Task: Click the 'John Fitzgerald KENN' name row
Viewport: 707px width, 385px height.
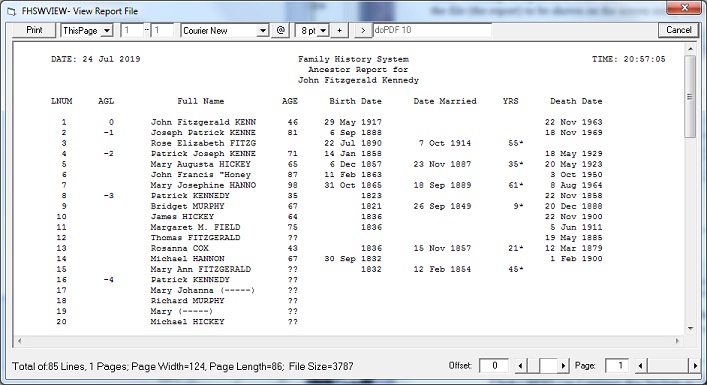Action: [203, 122]
